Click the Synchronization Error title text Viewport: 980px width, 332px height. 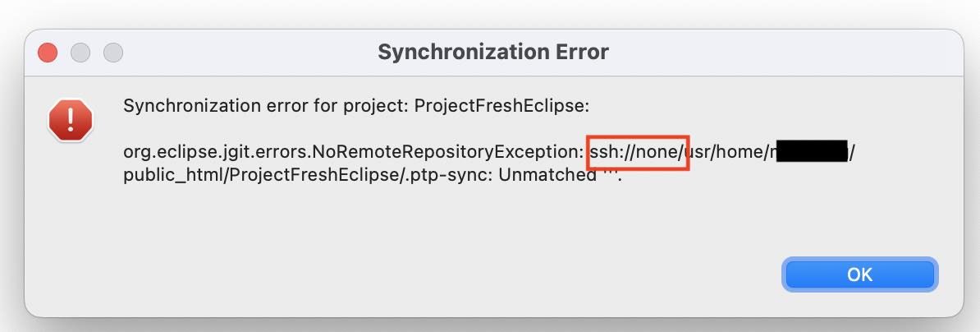[493, 52]
